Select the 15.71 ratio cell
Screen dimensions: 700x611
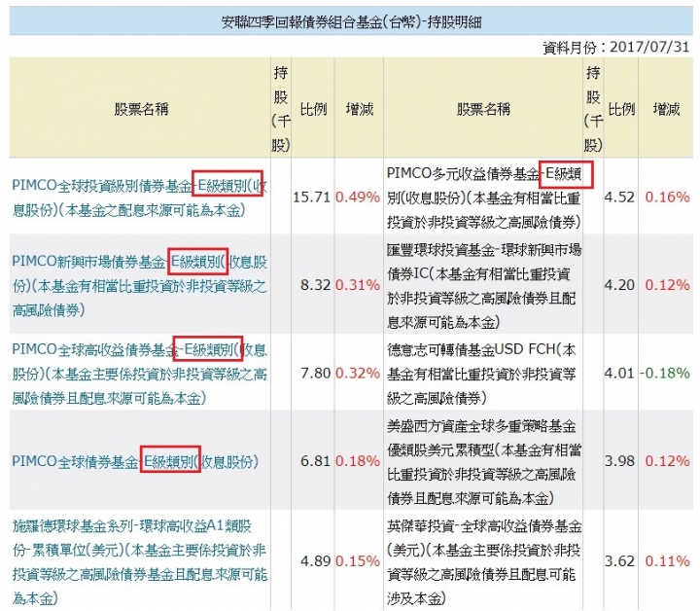click(x=311, y=197)
